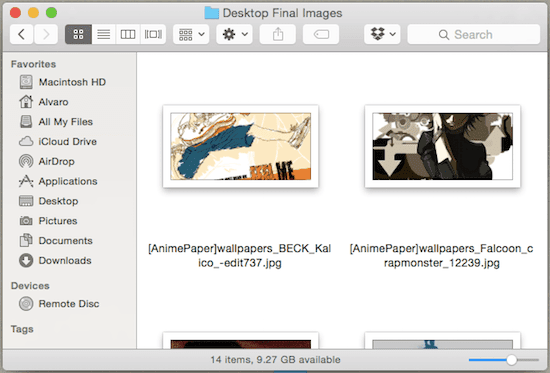Click the forward navigation arrow
The image size is (550, 373).
coord(46,34)
